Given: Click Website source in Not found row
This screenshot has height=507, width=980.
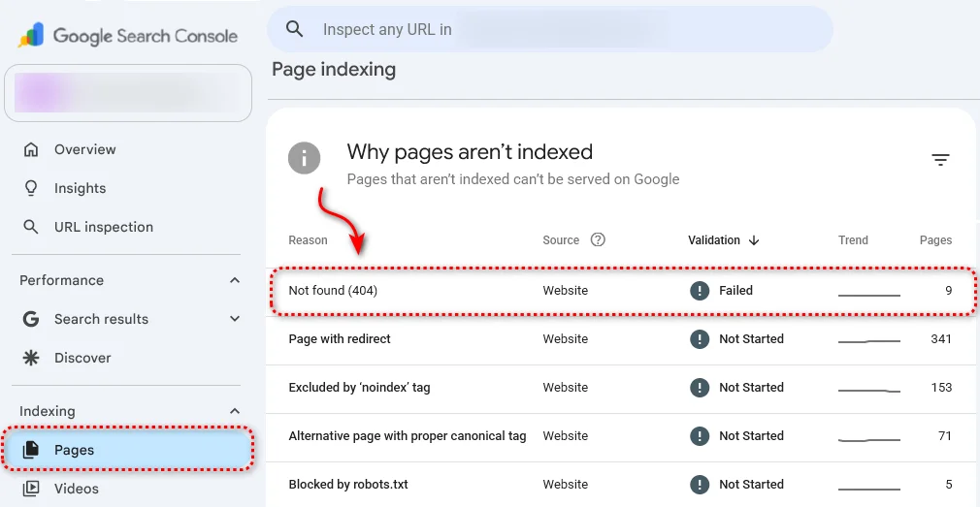Looking at the screenshot, I should tap(565, 291).
